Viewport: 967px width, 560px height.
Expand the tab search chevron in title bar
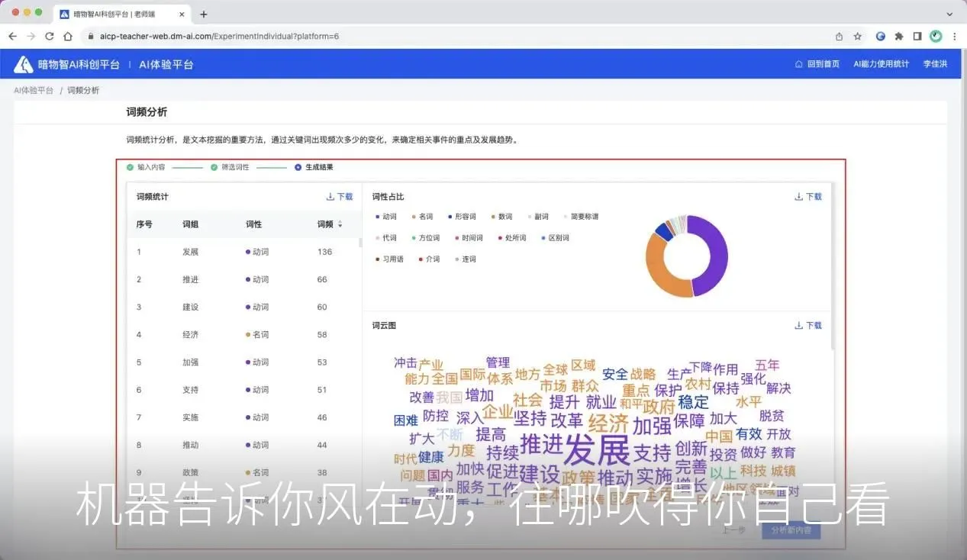point(950,14)
